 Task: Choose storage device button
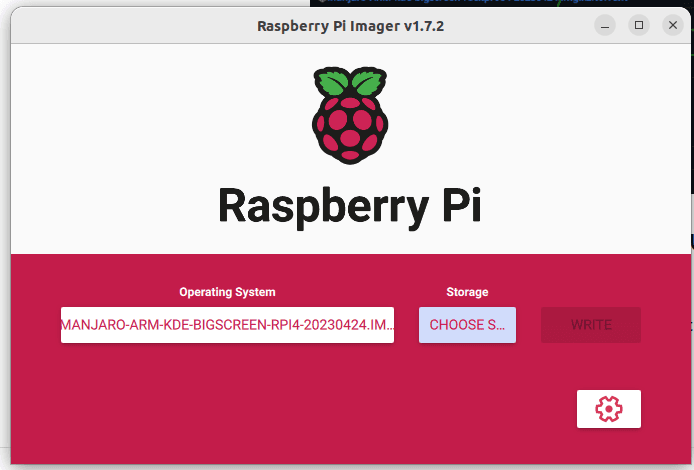(467, 325)
